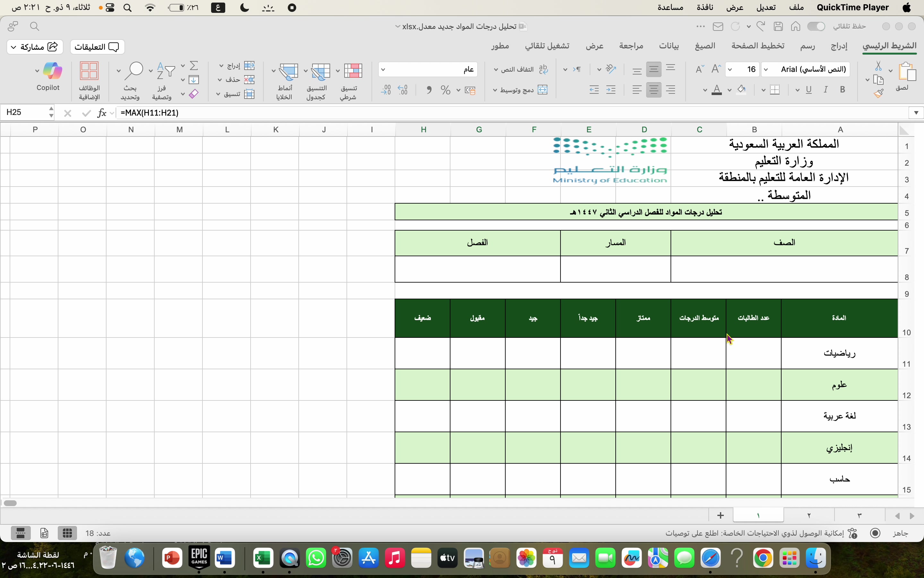Add a new sheet with the plus button
The image size is (924, 578).
click(x=721, y=516)
